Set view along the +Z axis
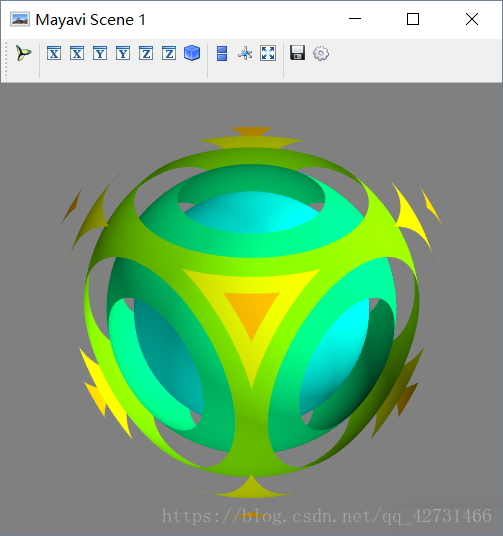Viewport: 503px width, 536px height. pos(146,53)
